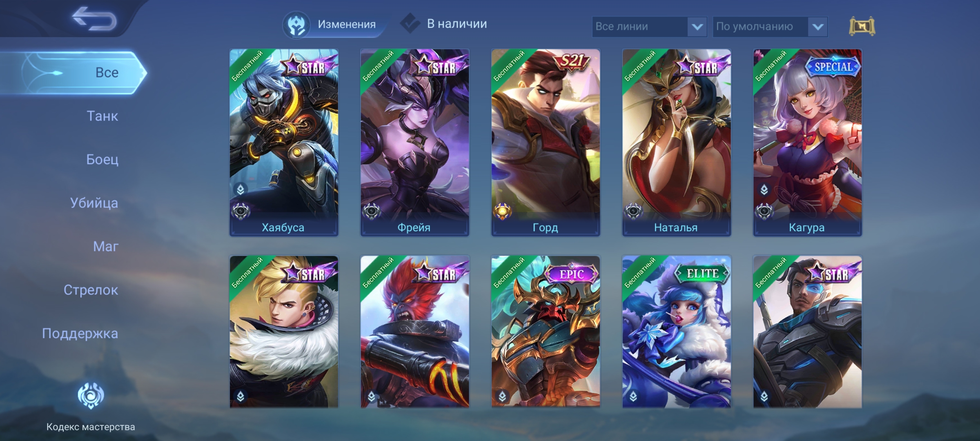The height and width of the screenshot is (441, 980).
Task: Select the Наталья hero card
Action: (676, 143)
